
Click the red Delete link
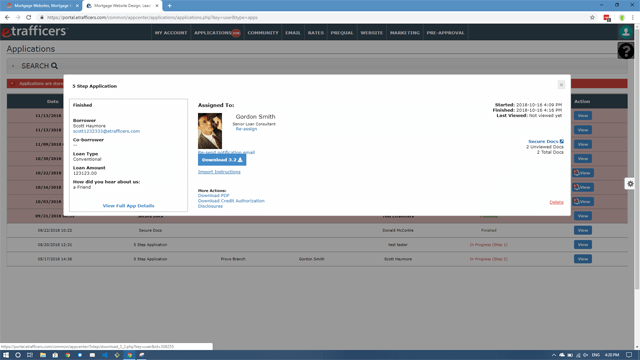(556, 202)
